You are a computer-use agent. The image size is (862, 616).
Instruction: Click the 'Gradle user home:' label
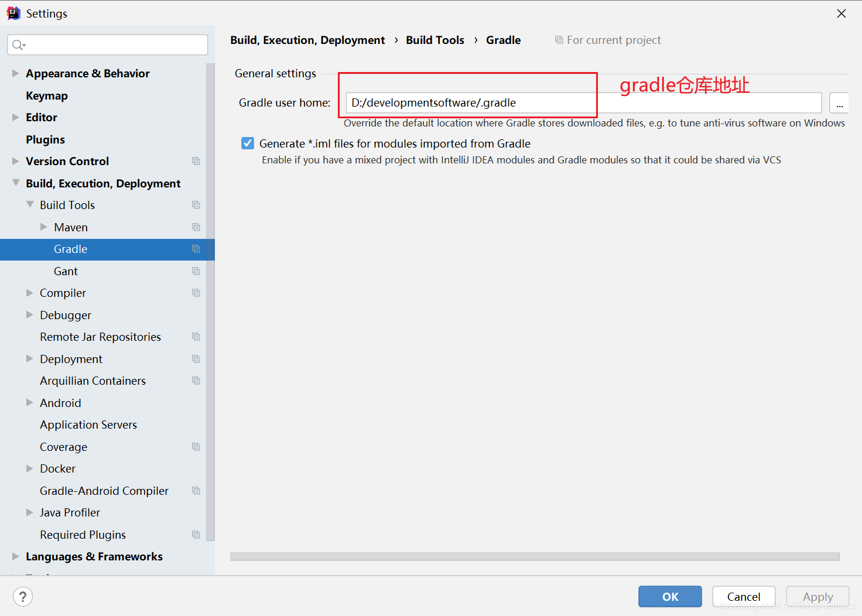coord(285,102)
